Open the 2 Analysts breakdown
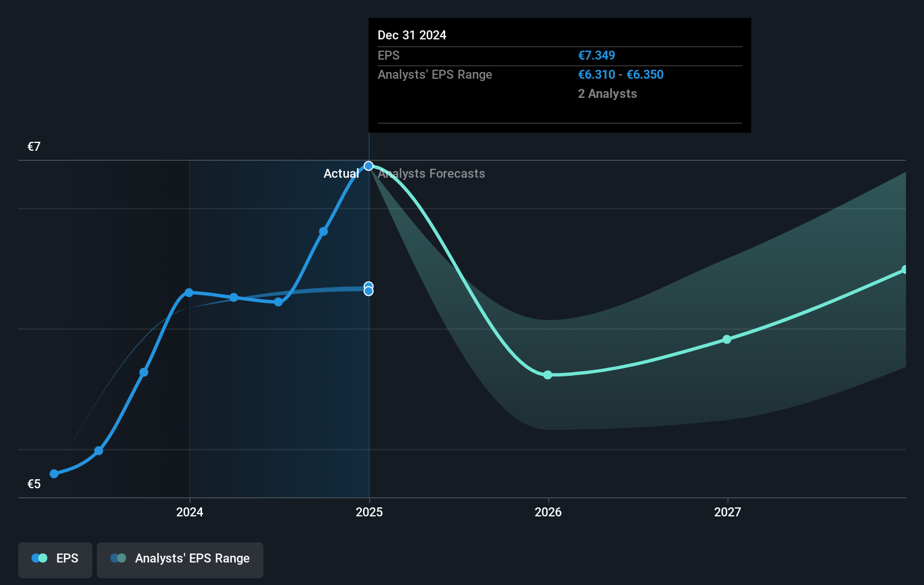Image resolution: width=924 pixels, height=585 pixels. pyautogui.click(x=607, y=94)
